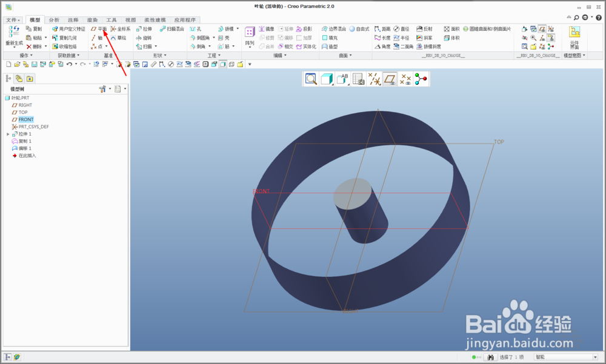
Task: Select the 填充 (Fill) surface tool
Action: tap(330, 38)
